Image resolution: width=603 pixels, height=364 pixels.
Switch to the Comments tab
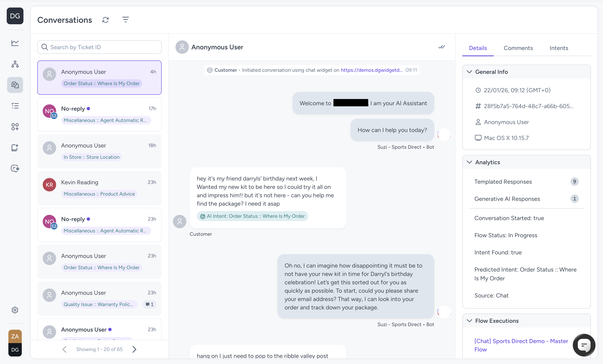click(518, 48)
